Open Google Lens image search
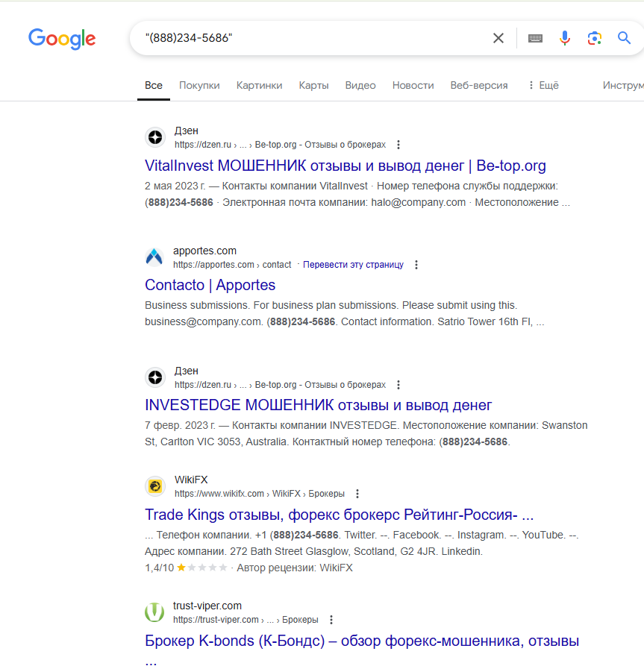 [x=595, y=38]
